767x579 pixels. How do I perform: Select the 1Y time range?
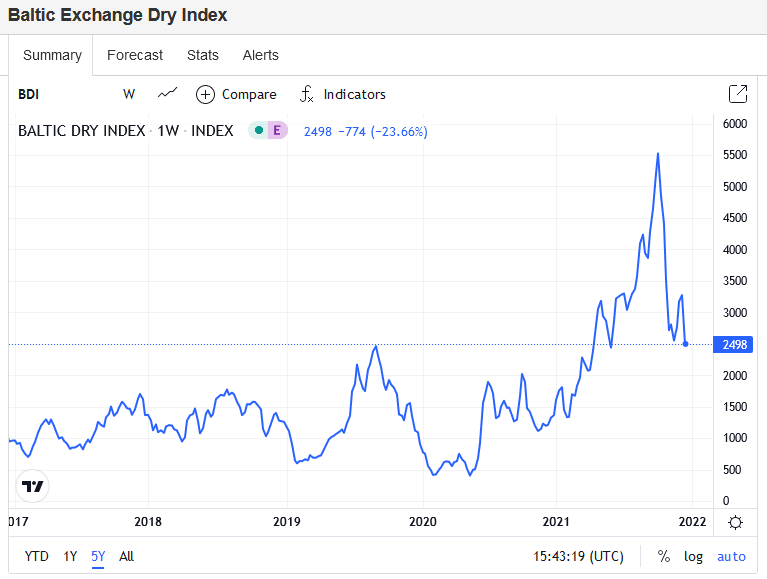pyautogui.click(x=70, y=556)
